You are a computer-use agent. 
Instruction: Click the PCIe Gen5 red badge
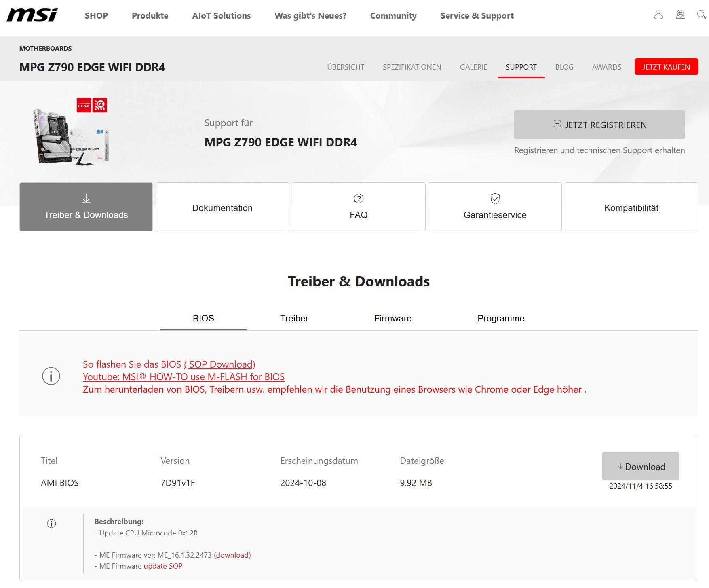click(84, 105)
